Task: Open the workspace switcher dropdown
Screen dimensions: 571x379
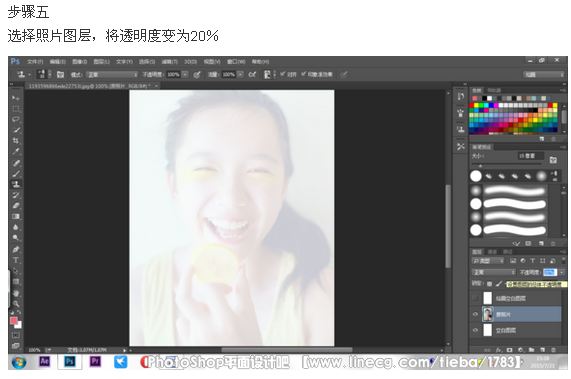Action: (x=544, y=74)
